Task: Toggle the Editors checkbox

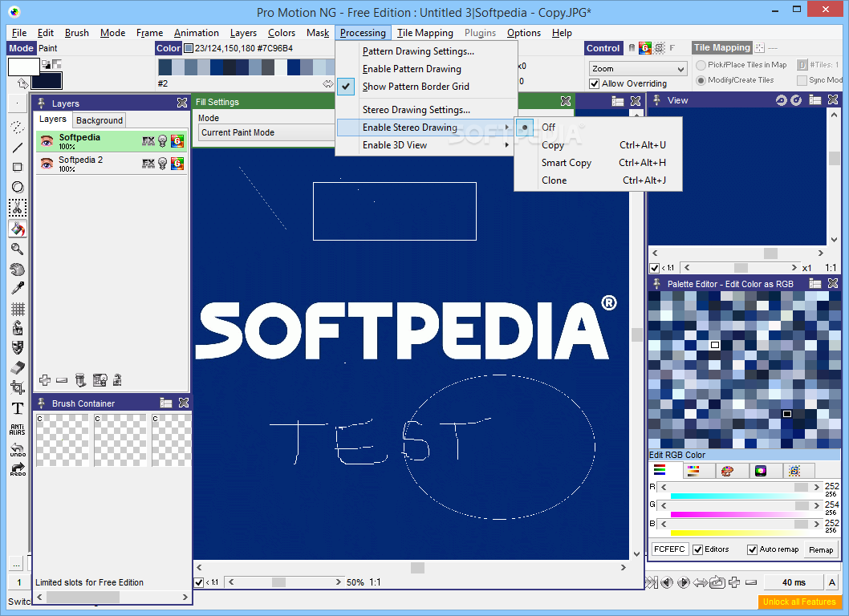Action: 698,550
